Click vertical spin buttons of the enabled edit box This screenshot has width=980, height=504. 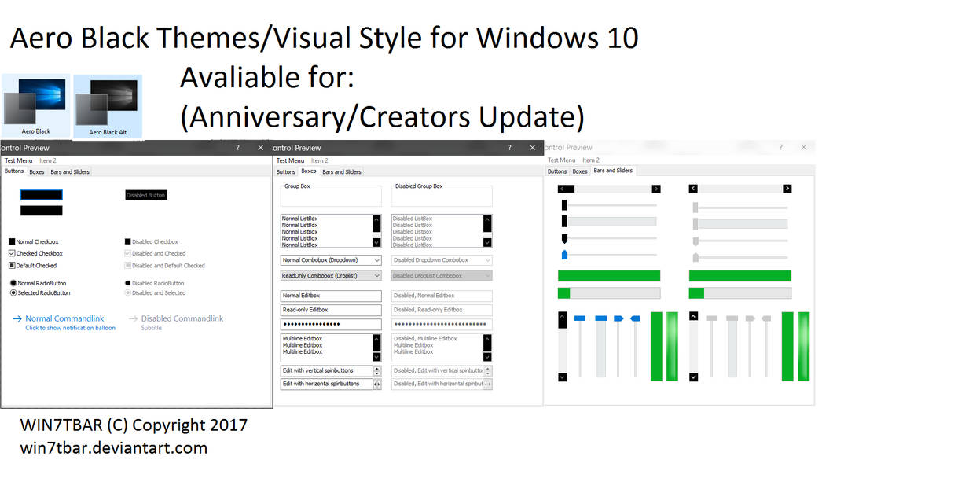coord(377,371)
